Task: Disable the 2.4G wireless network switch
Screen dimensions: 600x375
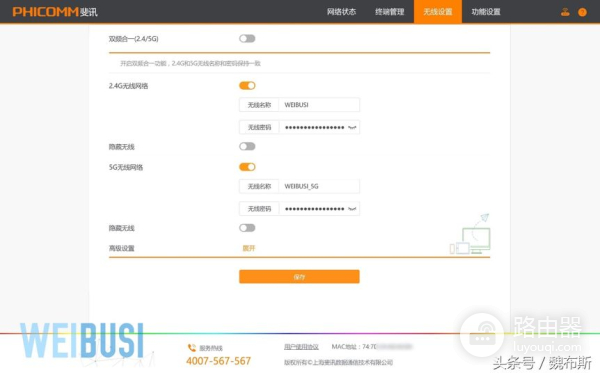Action: click(x=247, y=86)
